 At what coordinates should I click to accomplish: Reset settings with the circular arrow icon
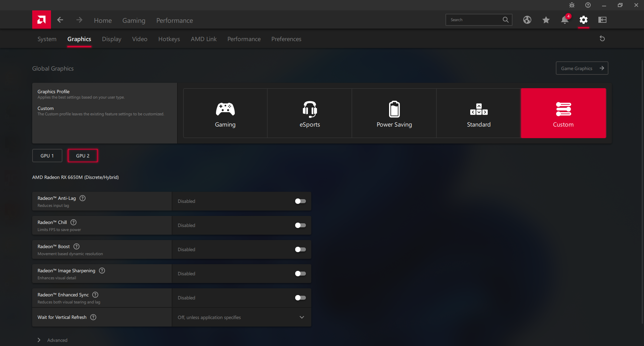(602, 39)
